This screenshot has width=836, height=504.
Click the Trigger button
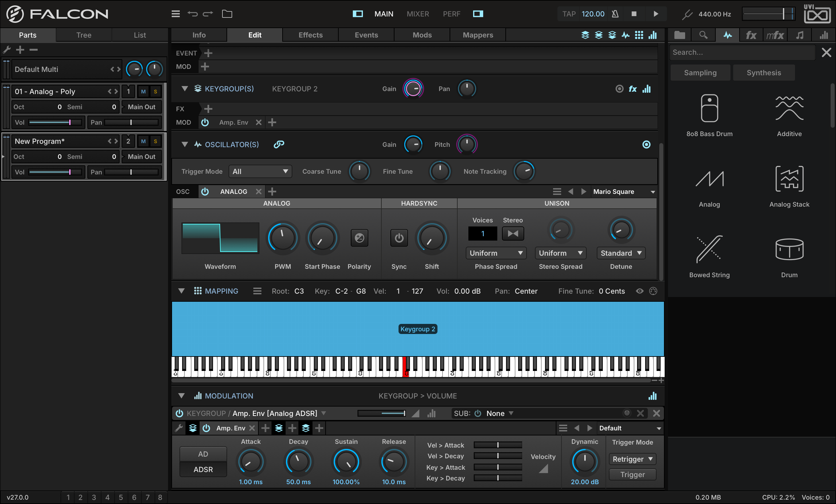point(632,474)
